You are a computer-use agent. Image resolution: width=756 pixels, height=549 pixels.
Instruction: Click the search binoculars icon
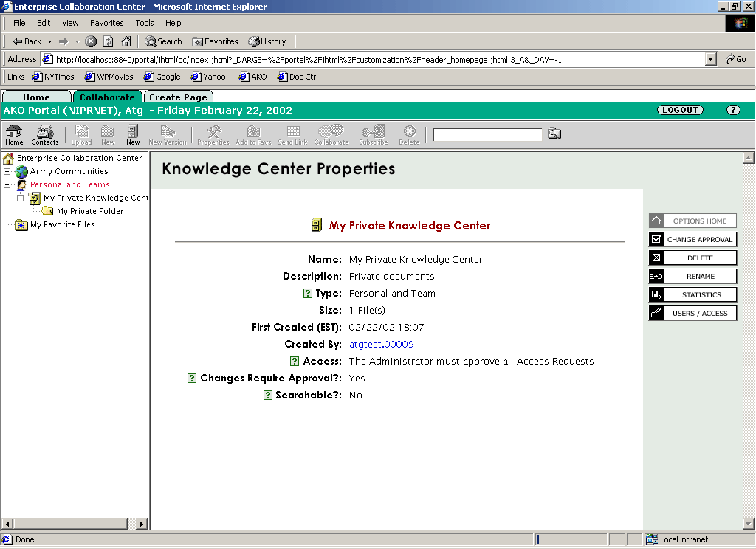554,134
